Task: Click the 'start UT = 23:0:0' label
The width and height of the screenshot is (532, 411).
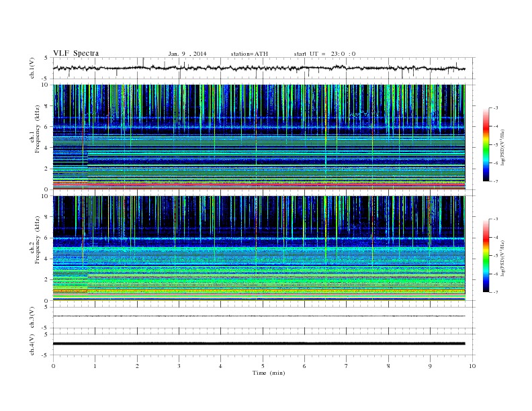Action: click(x=324, y=54)
